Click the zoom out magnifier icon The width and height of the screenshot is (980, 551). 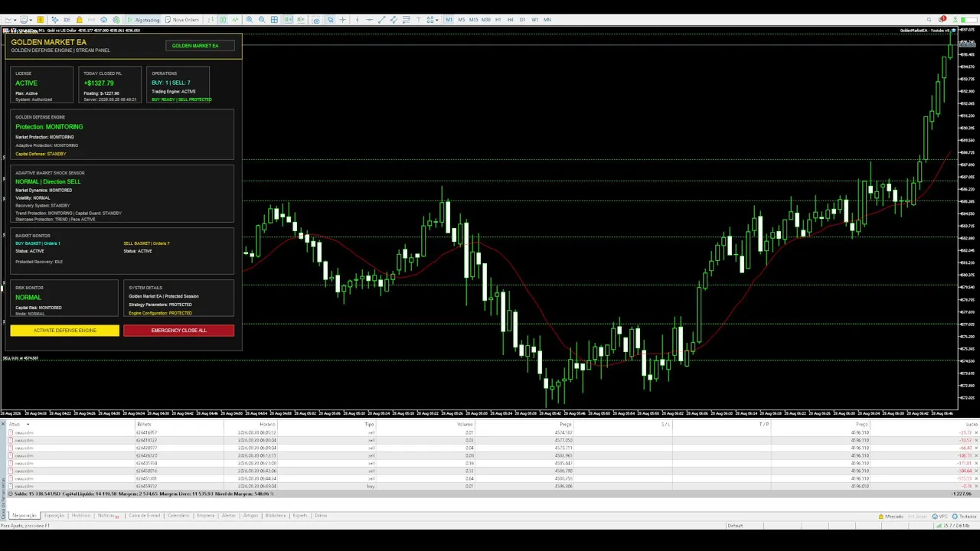(262, 19)
